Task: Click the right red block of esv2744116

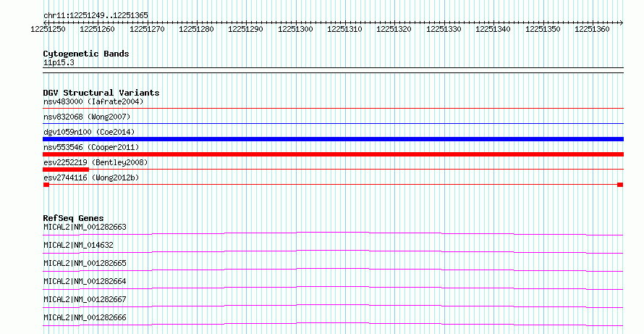Action: [620, 185]
